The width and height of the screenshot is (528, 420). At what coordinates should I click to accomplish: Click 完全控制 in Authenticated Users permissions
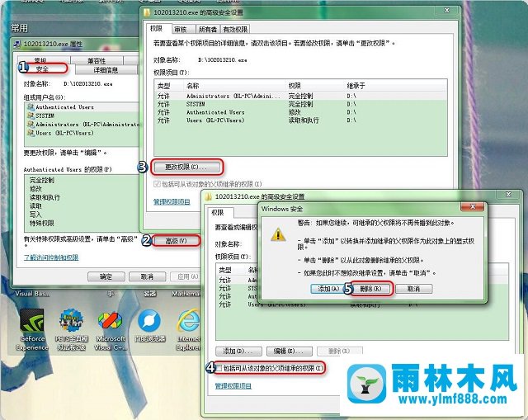point(42,180)
